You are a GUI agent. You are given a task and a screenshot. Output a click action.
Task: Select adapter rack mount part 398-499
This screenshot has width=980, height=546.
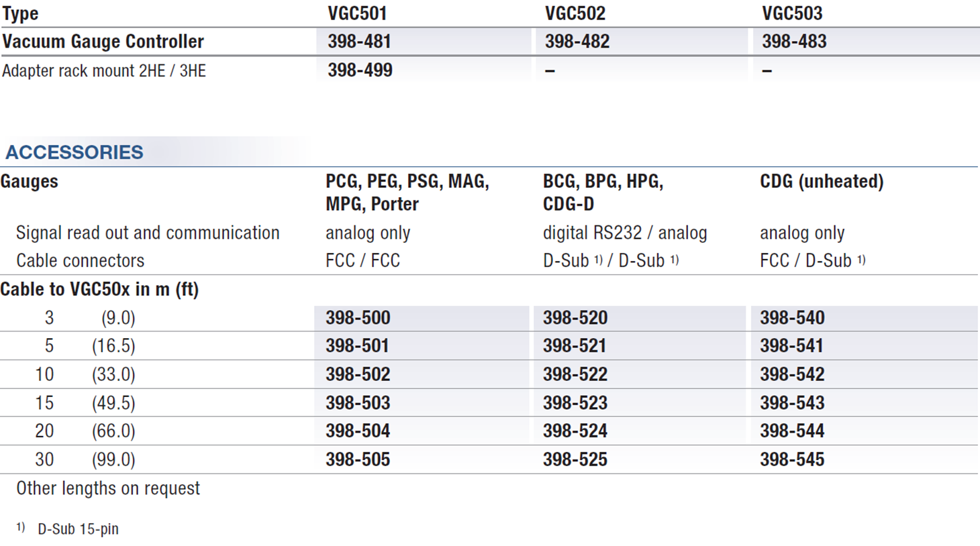coord(360,70)
